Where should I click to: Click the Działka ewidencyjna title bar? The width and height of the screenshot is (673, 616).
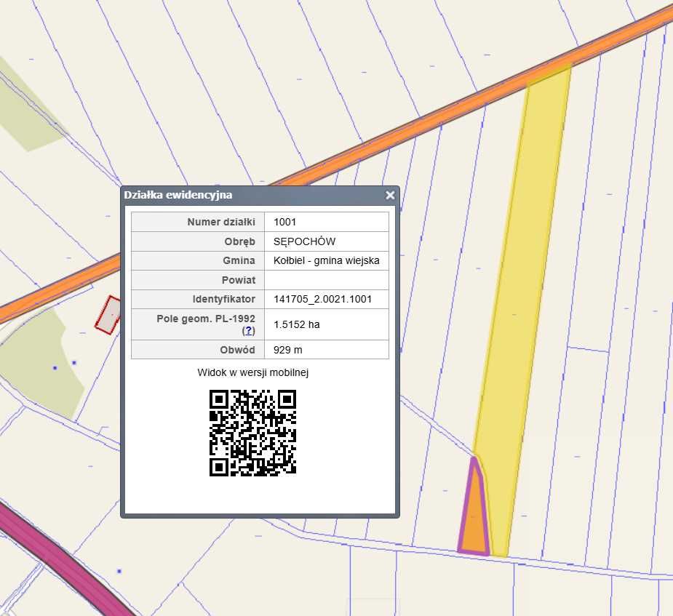coord(260,195)
